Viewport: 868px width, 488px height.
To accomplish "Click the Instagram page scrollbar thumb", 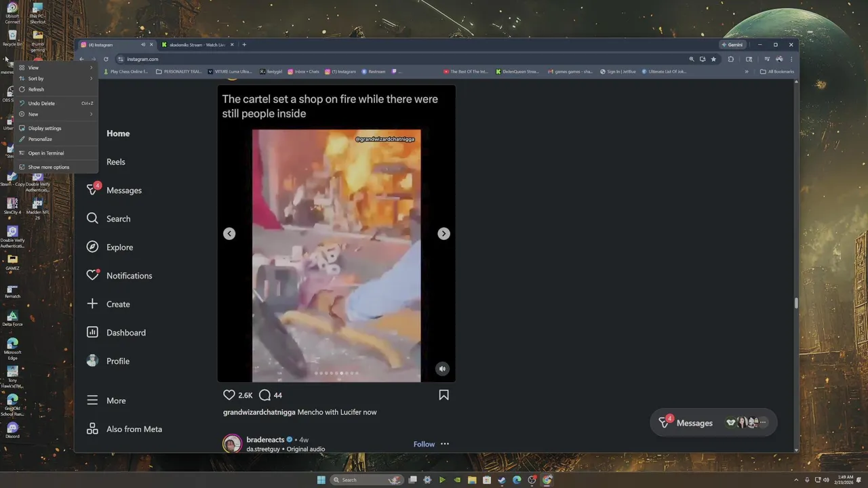I will tap(796, 303).
